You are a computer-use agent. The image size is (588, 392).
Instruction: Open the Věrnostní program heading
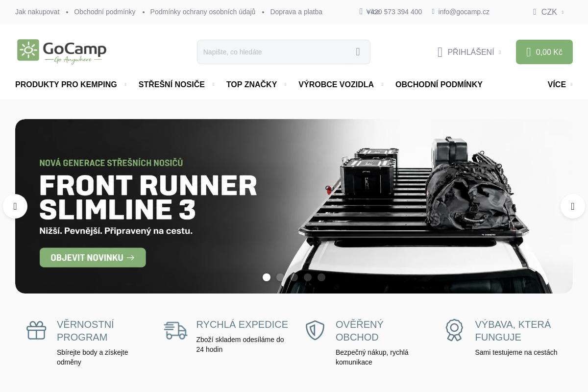85,331
